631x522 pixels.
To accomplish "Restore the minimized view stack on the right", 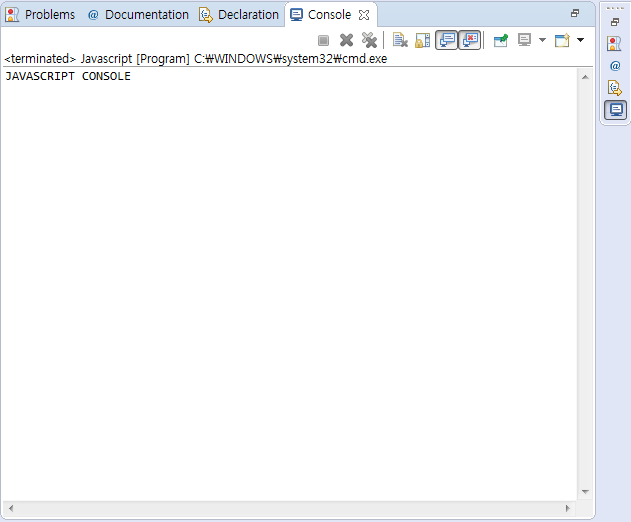I will [x=615, y=22].
